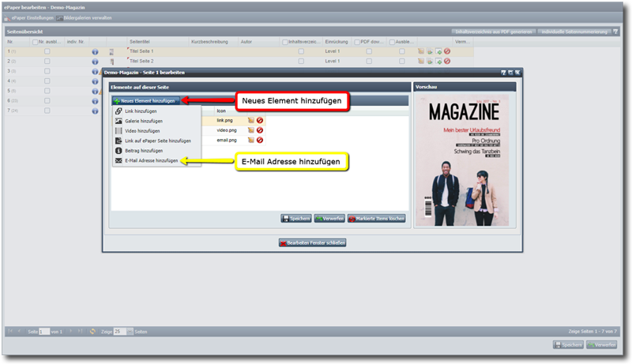Click info icon of row 1
The image size is (632, 364).
(x=95, y=52)
